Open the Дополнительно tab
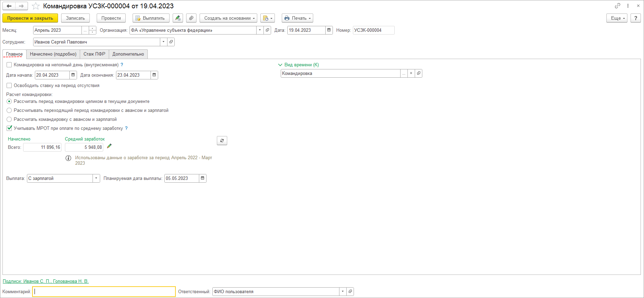 (128, 54)
